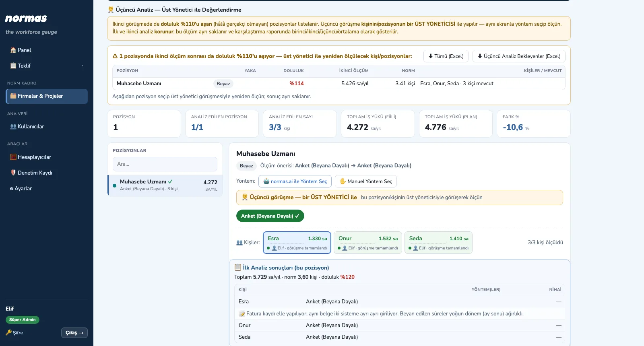Image resolution: width=644 pixels, height=346 pixels.
Task: Click the -10,6 Fark % value
Action: tap(513, 127)
